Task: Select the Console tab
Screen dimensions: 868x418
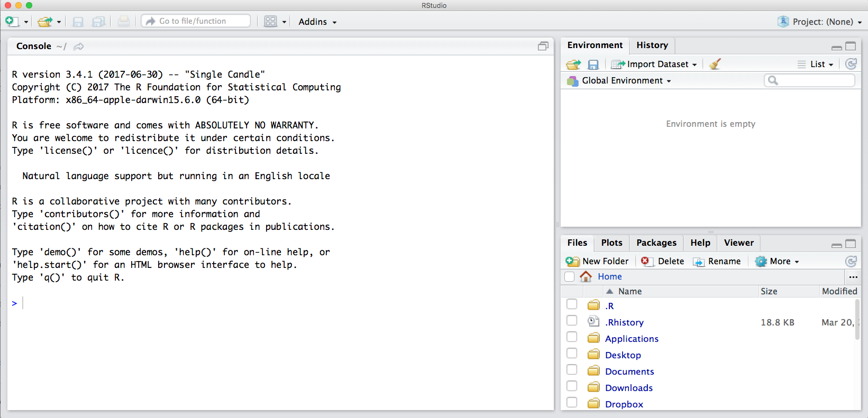Action: [34, 46]
